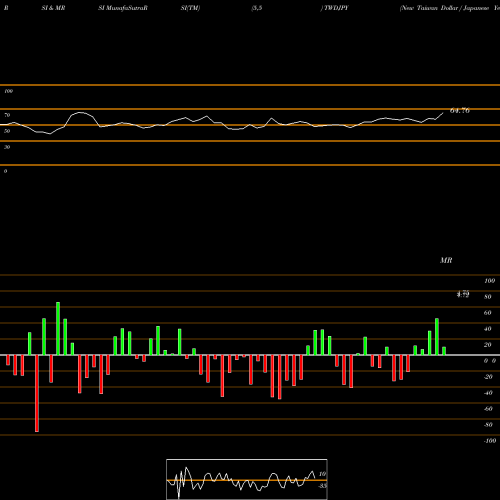Screen dimensions: 500x500
Task: Click the tallest green histogram bar
Action: (58, 329)
